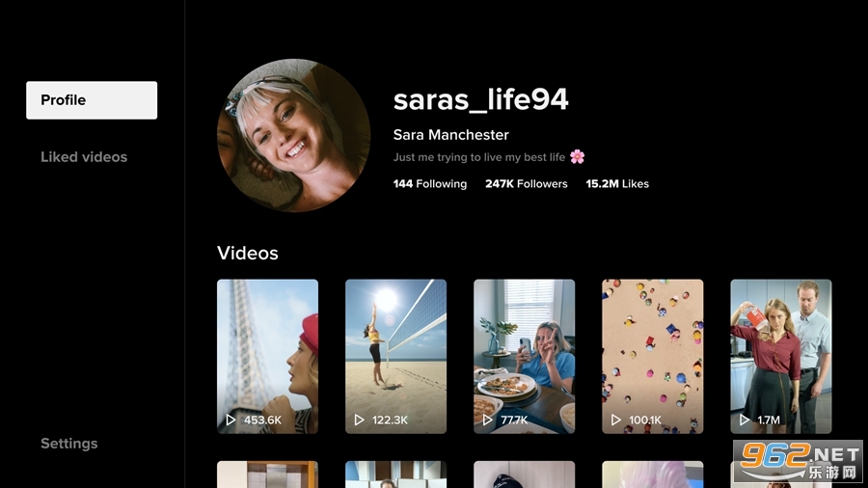
Task: Open the Eiffel Tower video thumbnail
Action: 267,356
